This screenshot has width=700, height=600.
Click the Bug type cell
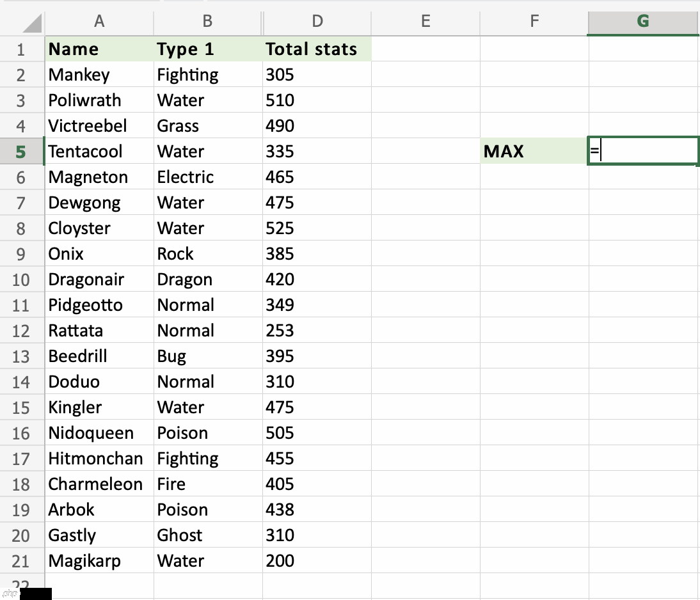click(208, 356)
